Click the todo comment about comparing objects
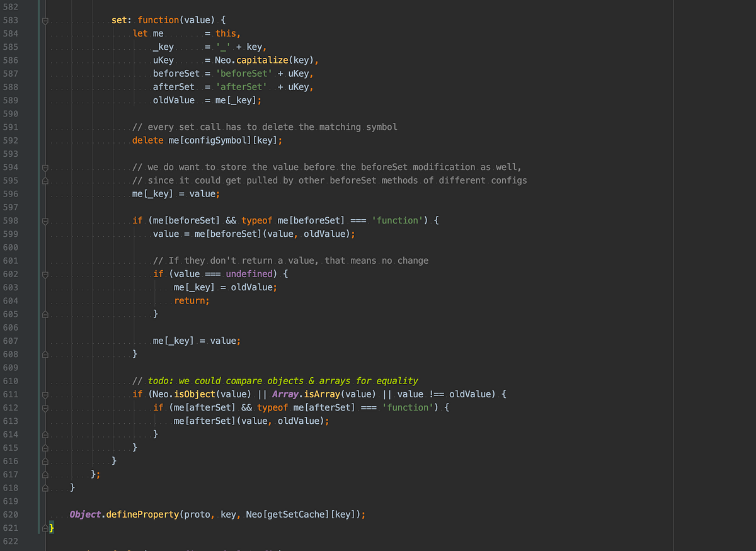Screen dimensions: 756x551 (274, 380)
